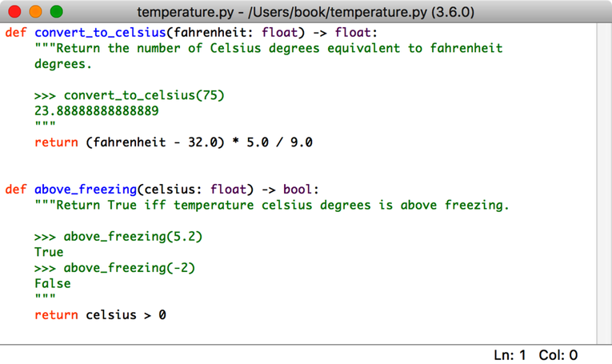Click the 'False' docstring result
The image size is (612, 364).
tap(52, 283)
